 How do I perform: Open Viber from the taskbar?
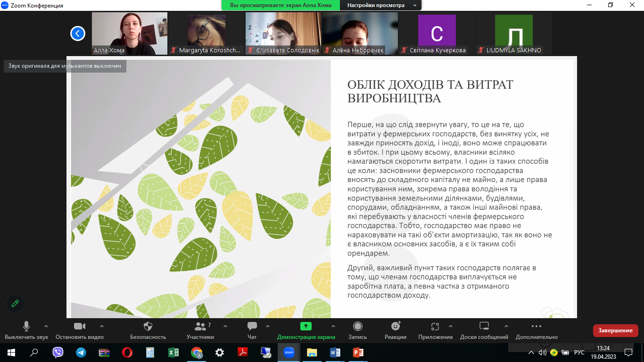click(x=58, y=352)
